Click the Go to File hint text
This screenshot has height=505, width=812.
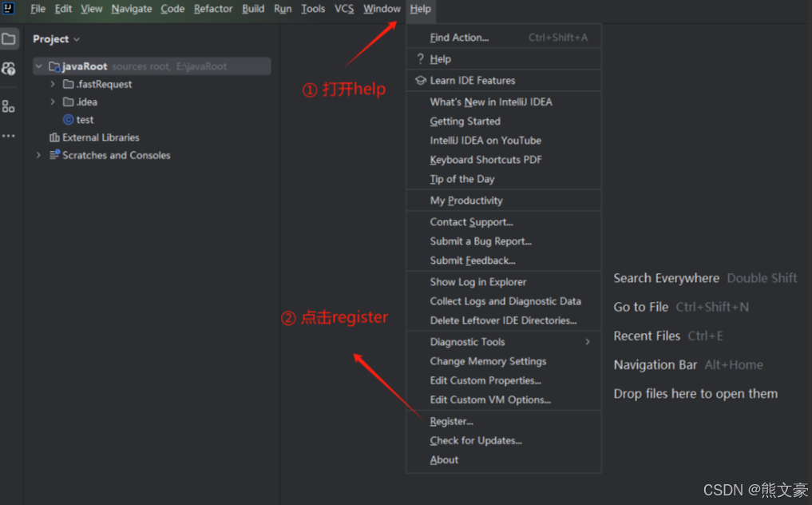pos(640,307)
